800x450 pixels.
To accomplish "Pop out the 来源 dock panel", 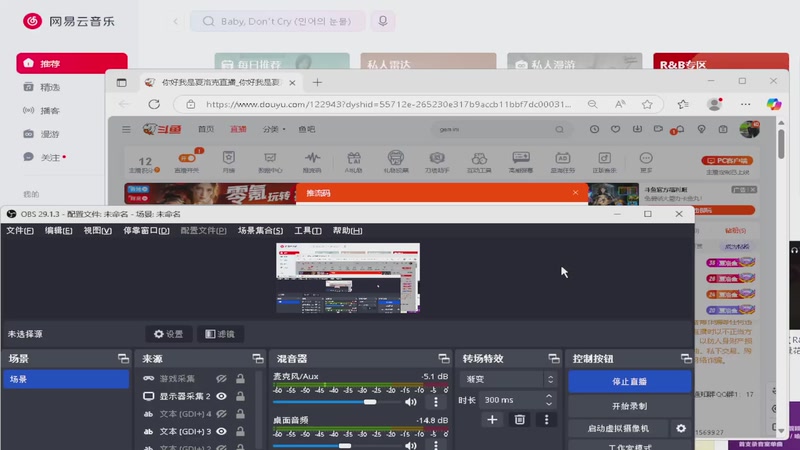I will point(258,359).
